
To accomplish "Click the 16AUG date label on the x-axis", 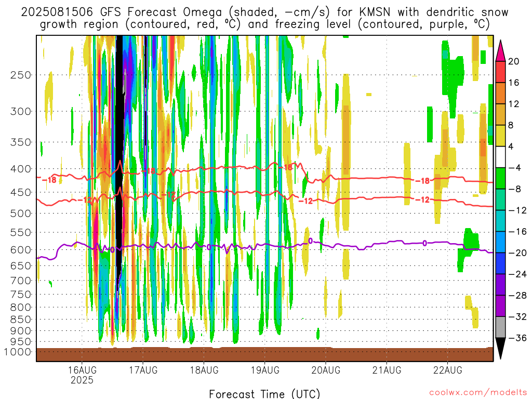I will coord(82,370).
